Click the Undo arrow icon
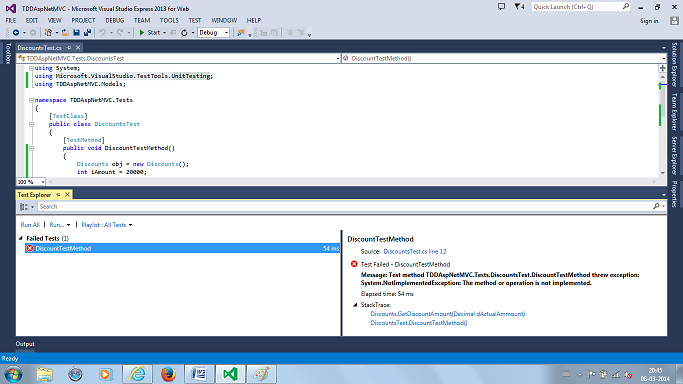This screenshot has width=683, height=384. pyautogui.click(x=102, y=33)
